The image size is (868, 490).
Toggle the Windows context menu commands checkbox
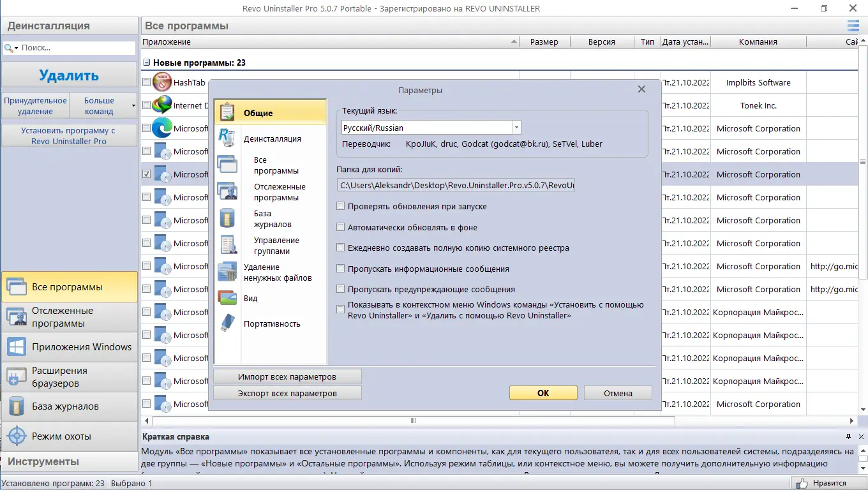341,309
